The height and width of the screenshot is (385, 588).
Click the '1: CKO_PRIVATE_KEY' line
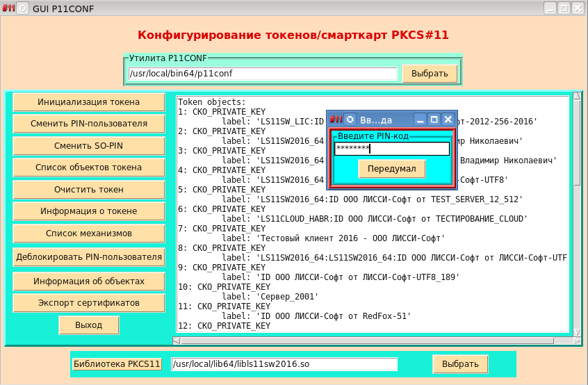click(x=222, y=112)
